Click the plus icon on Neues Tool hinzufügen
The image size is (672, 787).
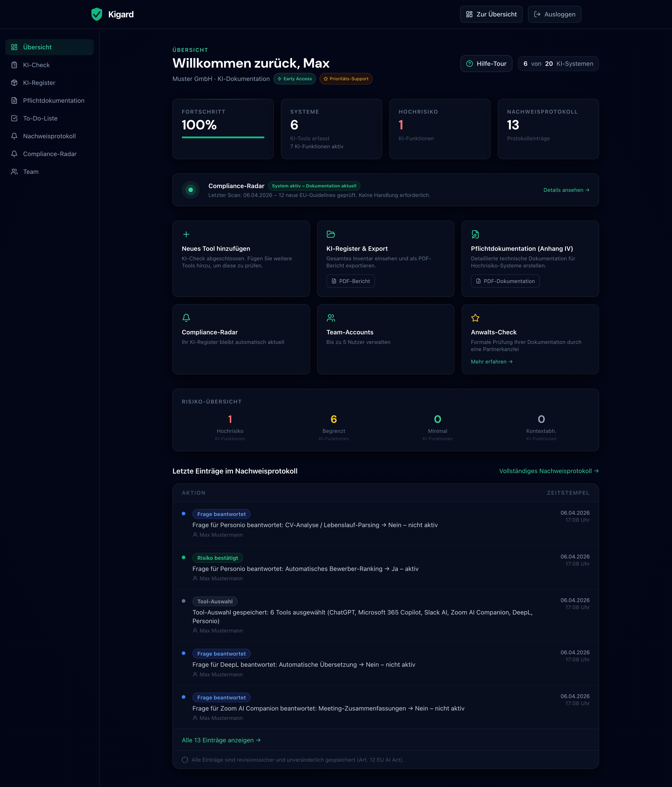click(186, 234)
